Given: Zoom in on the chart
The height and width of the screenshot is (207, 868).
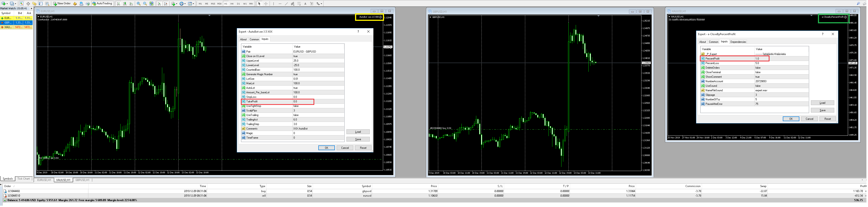Looking at the screenshot, I should point(139,4).
